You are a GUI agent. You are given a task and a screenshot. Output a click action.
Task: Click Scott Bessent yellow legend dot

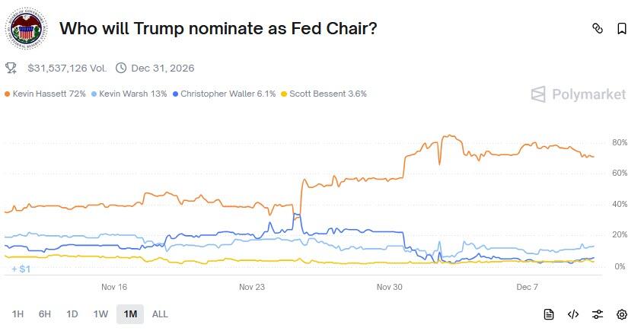click(x=285, y=94)
